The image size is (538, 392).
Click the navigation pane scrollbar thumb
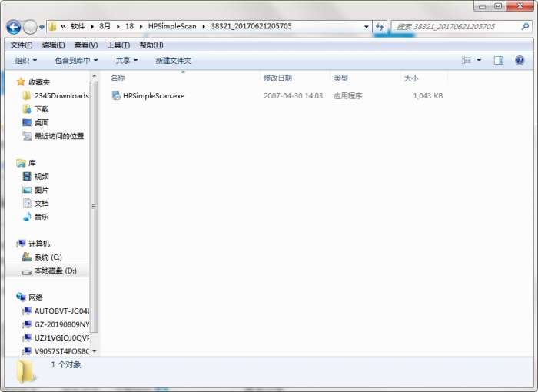click(x=95, y=207)
